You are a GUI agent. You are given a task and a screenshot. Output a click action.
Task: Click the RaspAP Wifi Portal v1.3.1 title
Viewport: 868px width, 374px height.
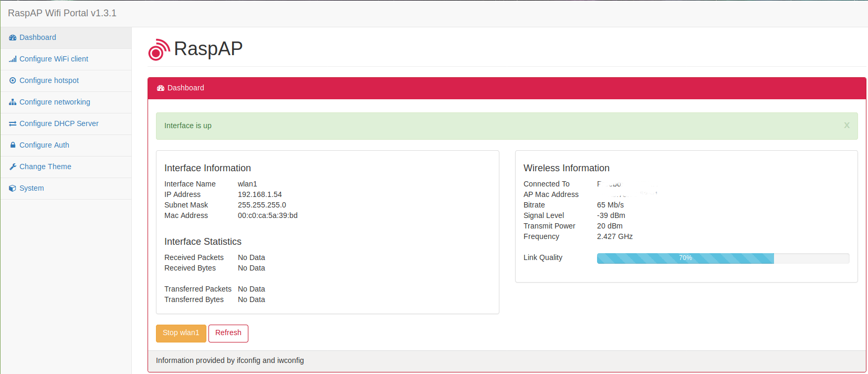point(62,13)
